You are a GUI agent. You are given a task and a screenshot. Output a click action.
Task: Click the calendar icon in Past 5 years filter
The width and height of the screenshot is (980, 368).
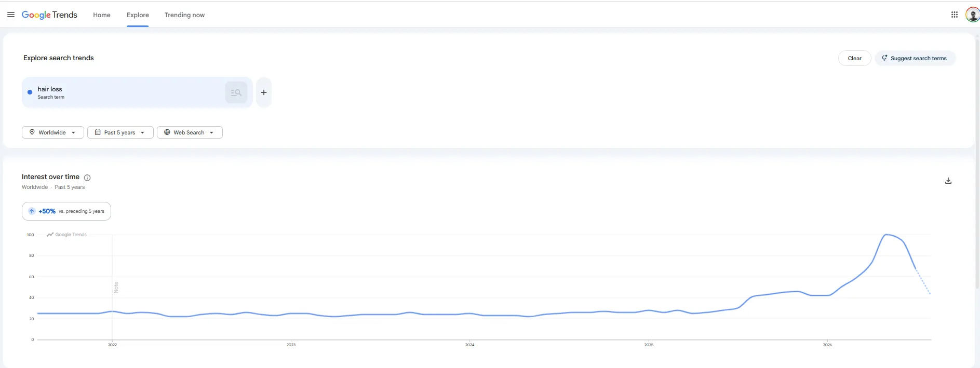(98, 132)
